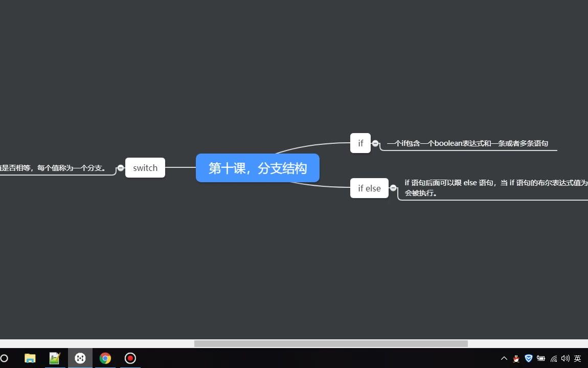Open Google Chrome from the taskbar
This screenshot has width=588, height=368.
pyautogui.click(x=105, y=358)
